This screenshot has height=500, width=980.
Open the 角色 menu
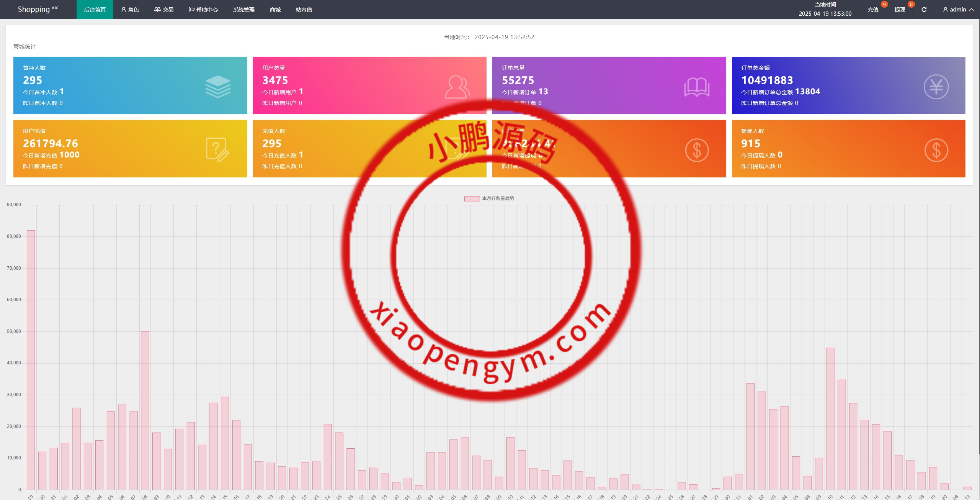coord(130,10)
